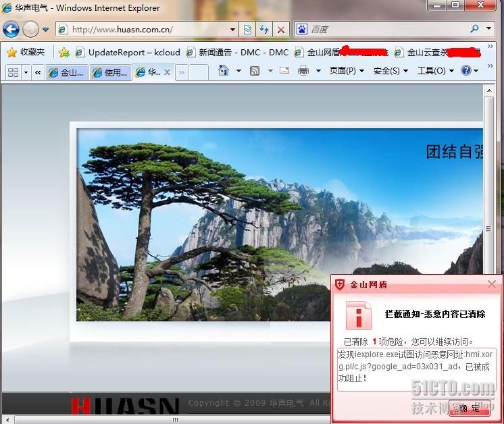Click the vertical scrollbar up arrow
The image size is (504, 424).
pyautogui.click(x=489, y=90)
